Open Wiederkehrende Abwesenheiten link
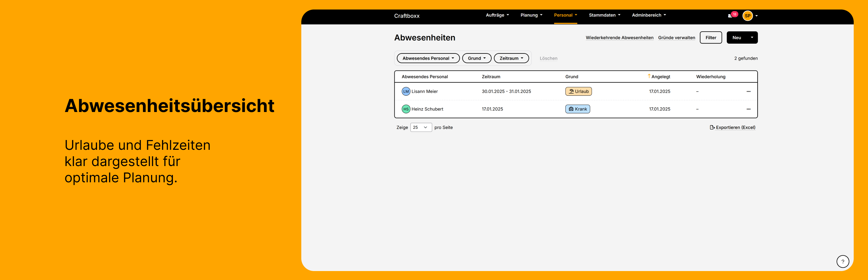 (619, 38)
